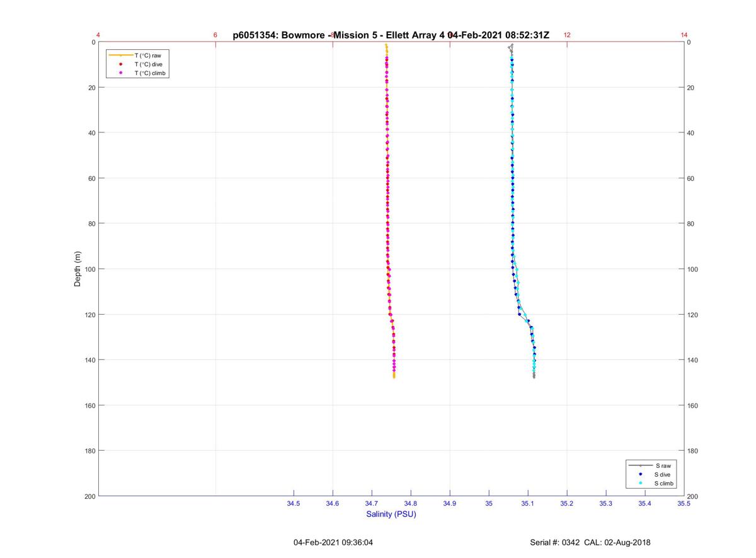756x558 pixels.
Task: Click the 60 tick on the right depth axis
Action: point(690,178)
